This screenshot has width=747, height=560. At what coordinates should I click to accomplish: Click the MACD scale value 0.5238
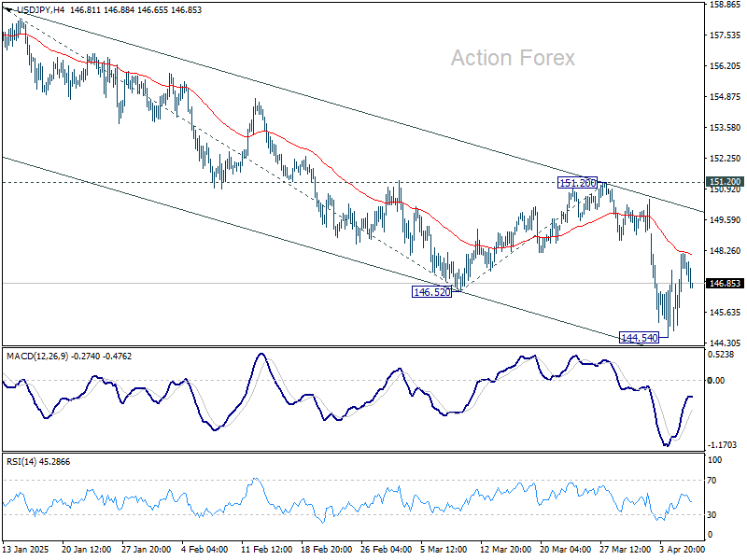tap(721, 355)
